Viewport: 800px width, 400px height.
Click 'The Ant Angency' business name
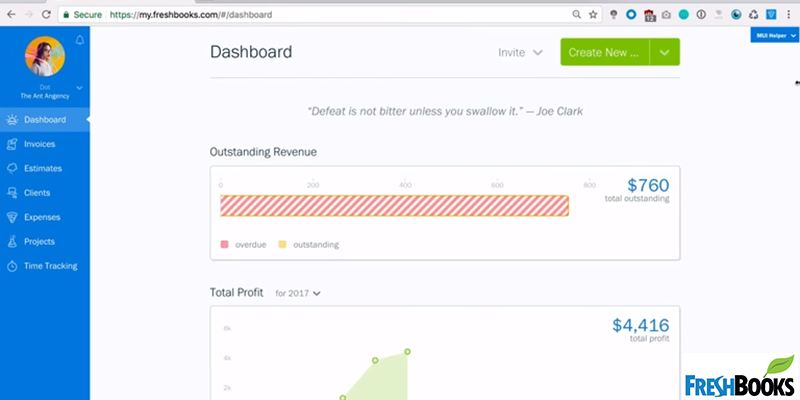coord(45,96)
